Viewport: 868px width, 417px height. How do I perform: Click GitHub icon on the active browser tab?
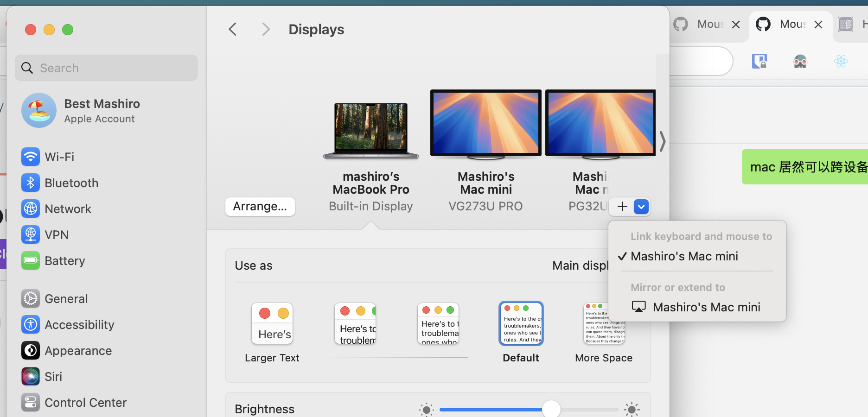pyautogui.click(x=763, y=24)
